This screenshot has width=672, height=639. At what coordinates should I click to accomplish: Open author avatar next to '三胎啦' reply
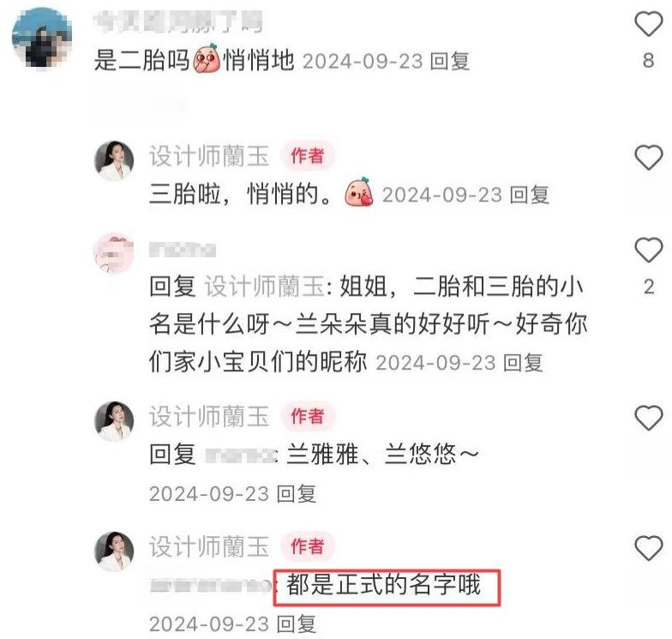[114, 160]
